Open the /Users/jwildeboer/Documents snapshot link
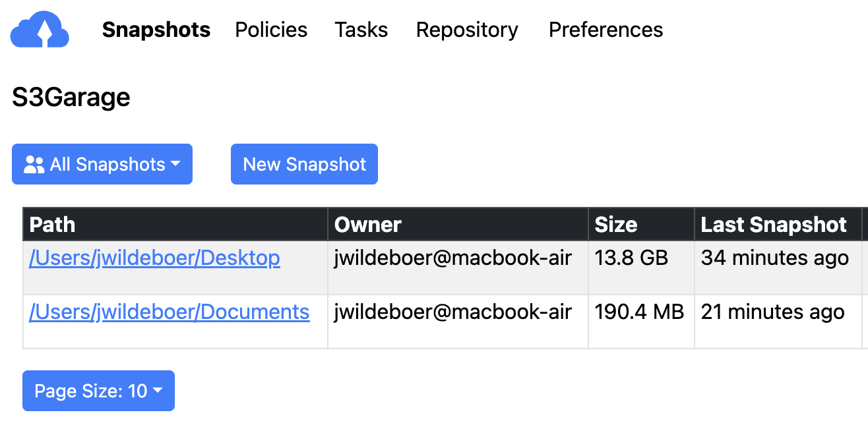Screen dimensions: 868x427 tap(169, 312)
